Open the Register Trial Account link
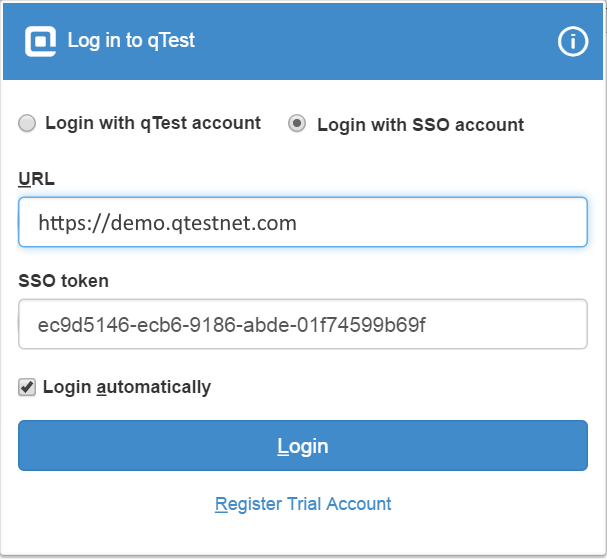Viewport: 607px width, 559px height. point(303,504)
